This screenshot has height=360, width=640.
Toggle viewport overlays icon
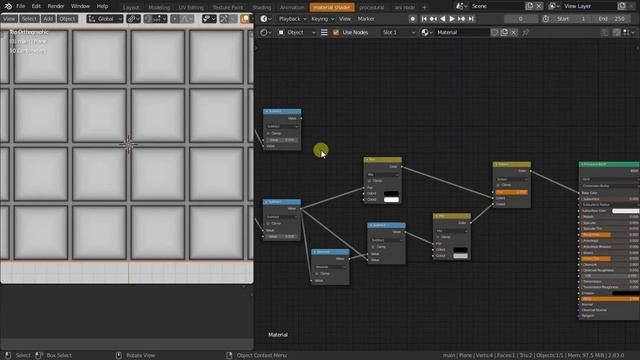[244, 19]
